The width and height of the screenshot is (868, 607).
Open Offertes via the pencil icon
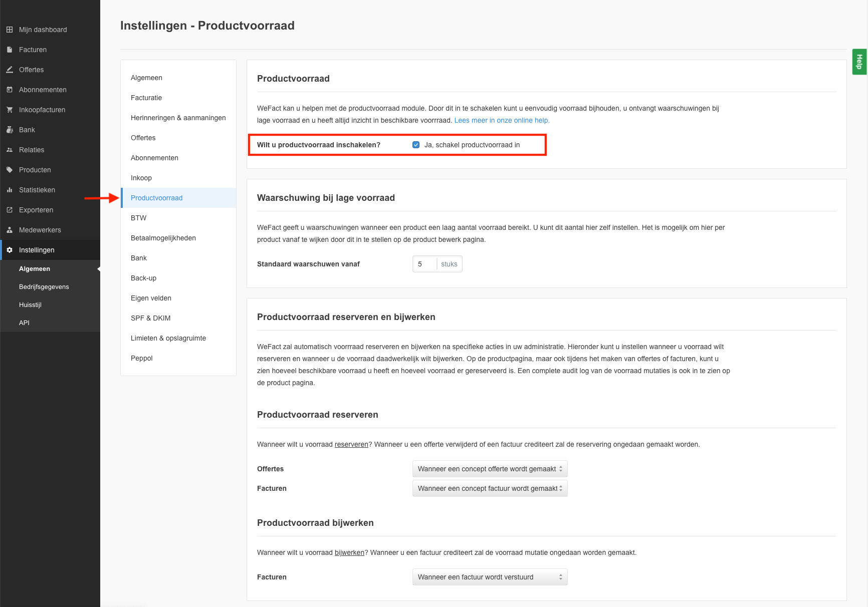[x=10, y=70]
